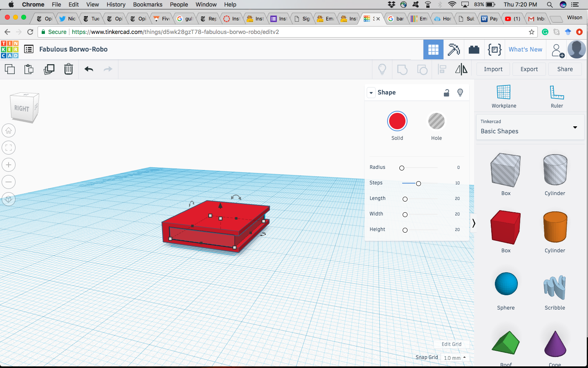The width and height of the screenshot is (588, 368).
Task: Open the designs list icon
Action: coord(29,49)
